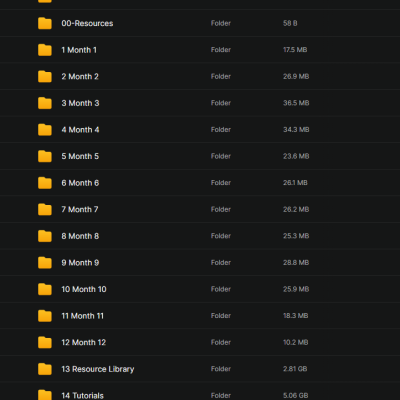The image size is (400, 400).
Task: Click the Folder type label for 13 Resource Library
Action: [221, 369]
